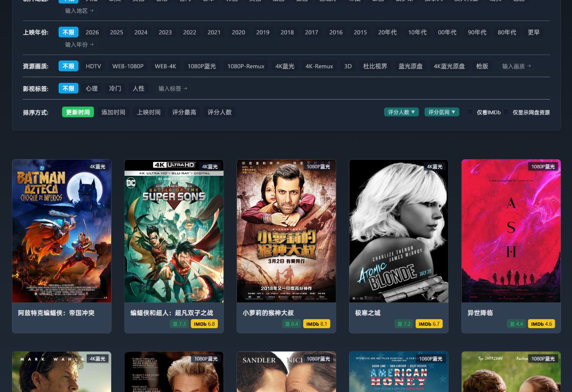572x392 pixels.
Task: Select the 上映时间 sort option
Action: pos(149,112)
